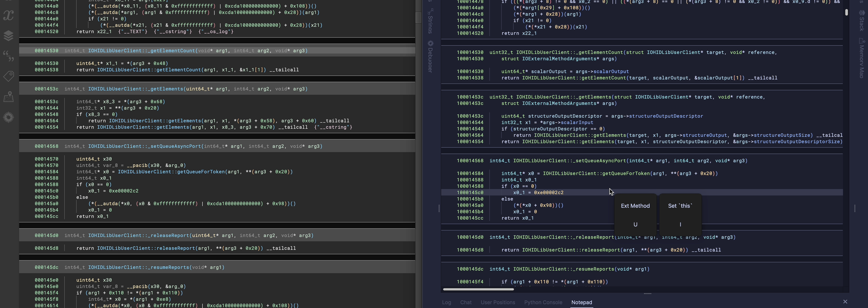Open the User Positions tab
868x308 pixels.
tap(498, 302)
